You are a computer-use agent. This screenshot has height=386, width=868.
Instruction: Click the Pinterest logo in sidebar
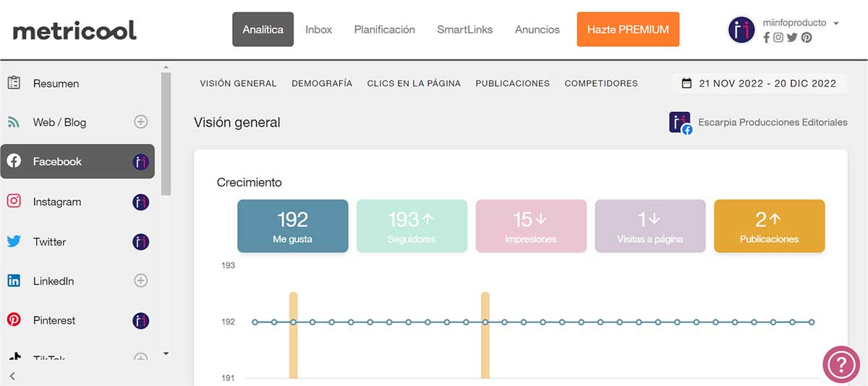14,319
